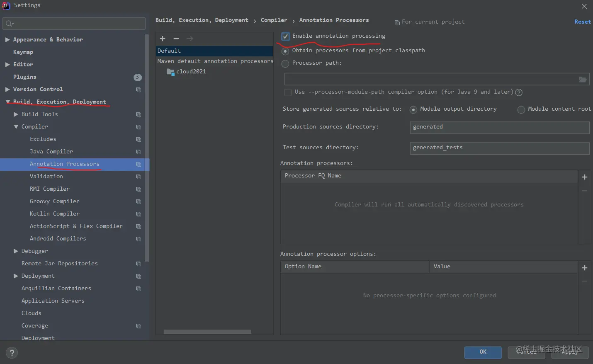Click project-level icon beside Excludes

(x=139, y=139)
